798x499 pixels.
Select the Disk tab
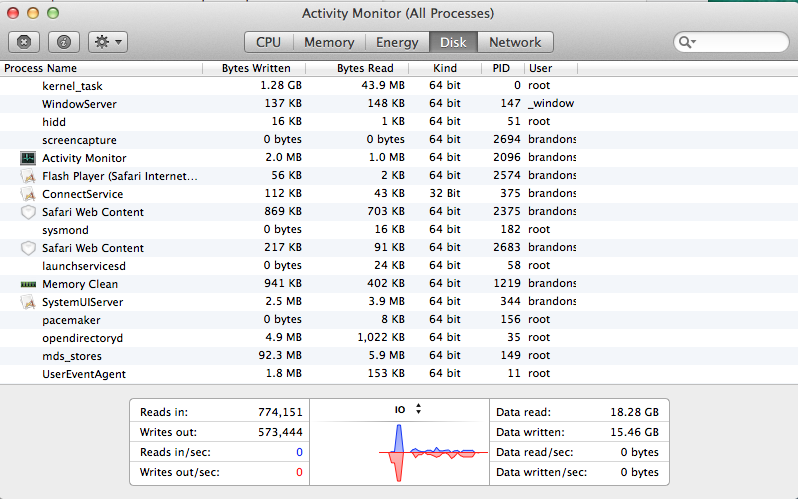453,42
